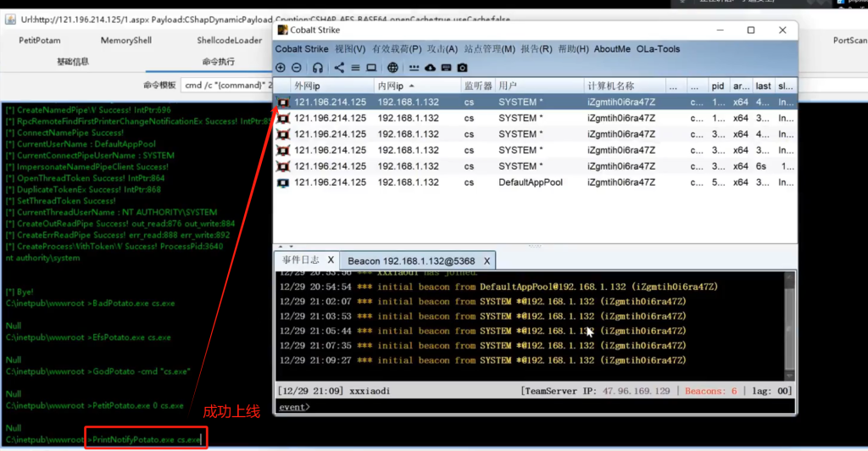Open the 有效载荷(P) menu
The height and width of the screenshot is (451, 868).
coord(397,48)
